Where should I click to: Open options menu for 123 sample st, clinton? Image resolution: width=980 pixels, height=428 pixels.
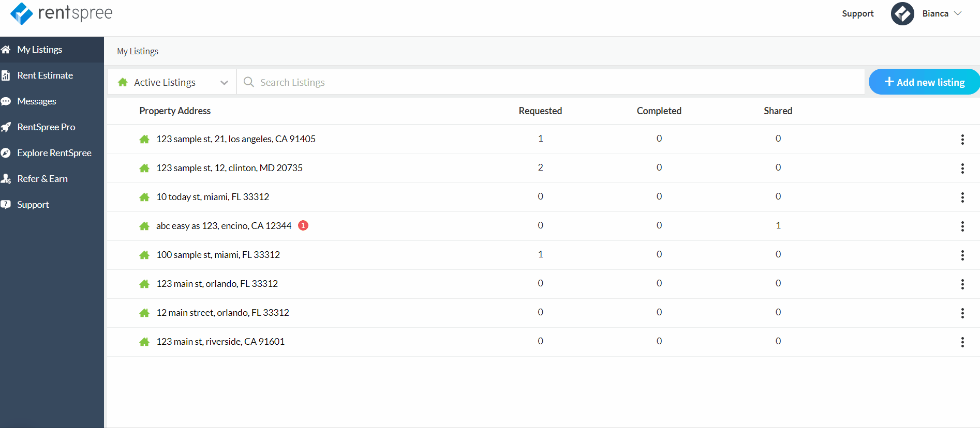[962, 168]
